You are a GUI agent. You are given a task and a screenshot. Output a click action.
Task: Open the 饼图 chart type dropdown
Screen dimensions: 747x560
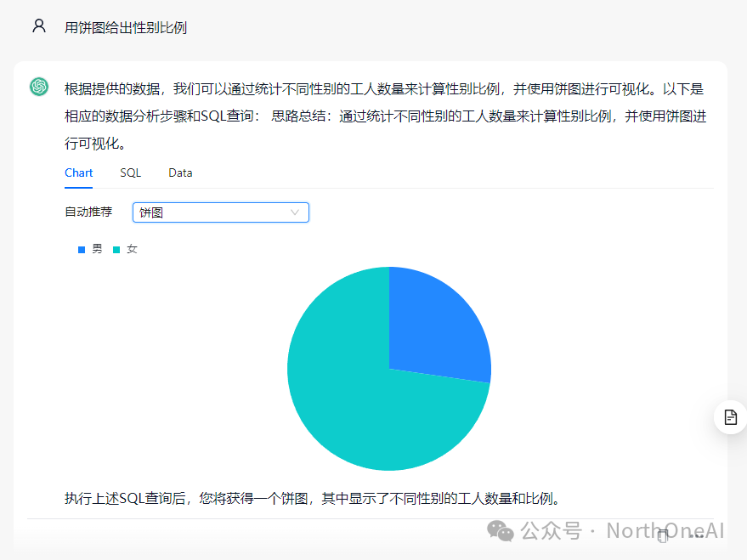(x=221, y=212)
